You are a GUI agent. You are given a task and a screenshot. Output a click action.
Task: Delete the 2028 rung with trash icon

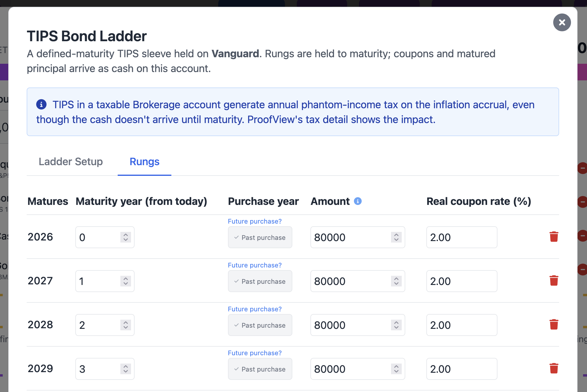tap(554, 324)
